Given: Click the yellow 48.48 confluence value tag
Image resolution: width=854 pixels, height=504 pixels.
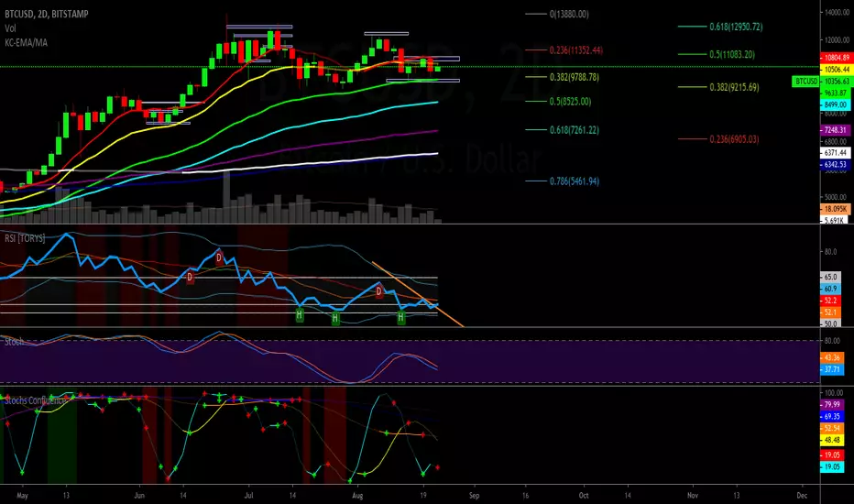Looking at the screenshot, I should coord(832,440).
